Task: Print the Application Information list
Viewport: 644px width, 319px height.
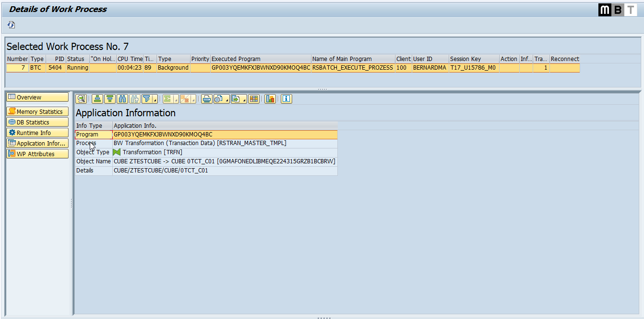Action: click(x=206, y=99)
